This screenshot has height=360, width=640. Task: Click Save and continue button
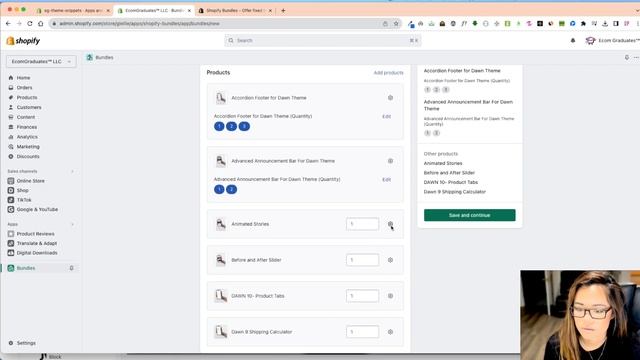(x=469, y=215)
